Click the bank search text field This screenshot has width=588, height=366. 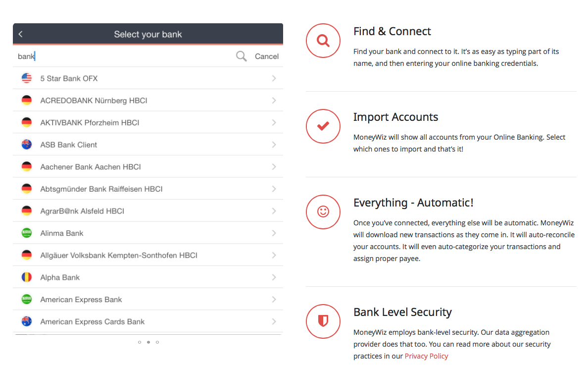point(124,56)
